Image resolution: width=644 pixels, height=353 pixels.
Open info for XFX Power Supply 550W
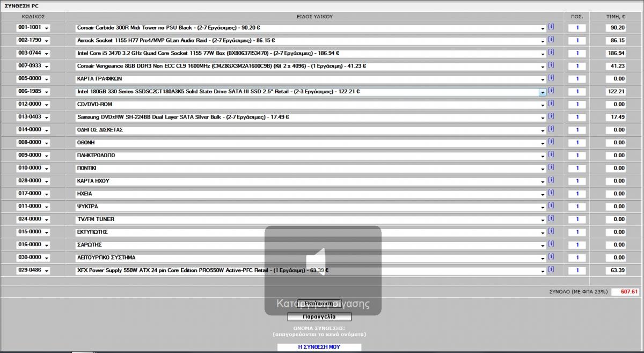coord(551,269)
